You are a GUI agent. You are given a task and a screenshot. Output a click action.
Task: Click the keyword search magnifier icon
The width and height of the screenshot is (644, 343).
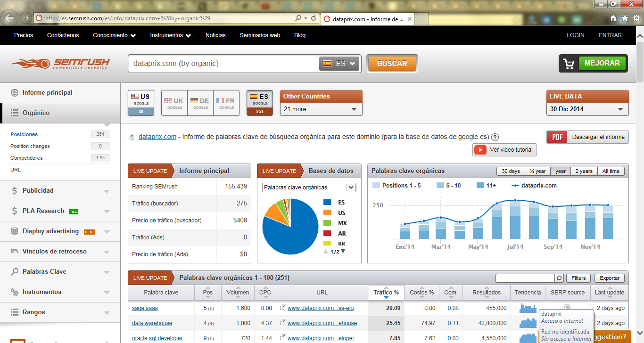click(x=559, y=278)
